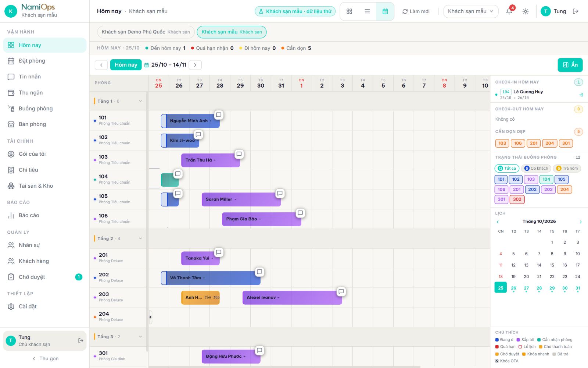Open Tin nhắn messages in sidebar
588x368 pixels.
point(44,77)
